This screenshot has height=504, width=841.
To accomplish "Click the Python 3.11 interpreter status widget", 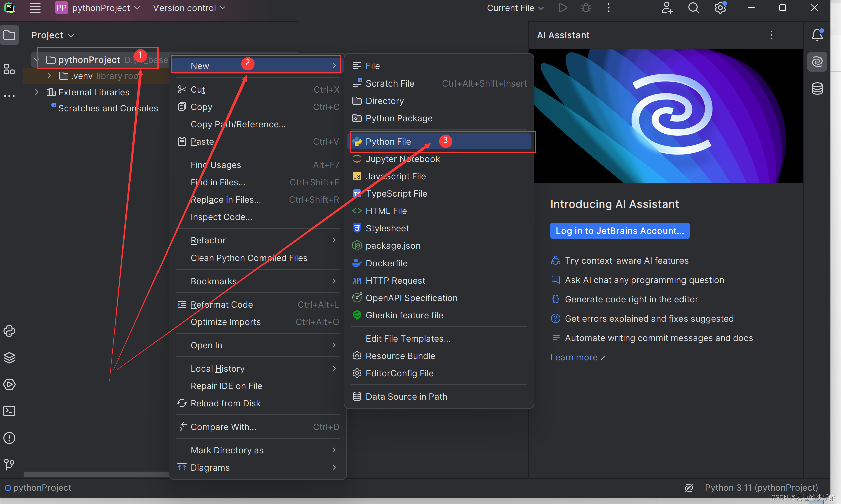I will coord(761,488).
